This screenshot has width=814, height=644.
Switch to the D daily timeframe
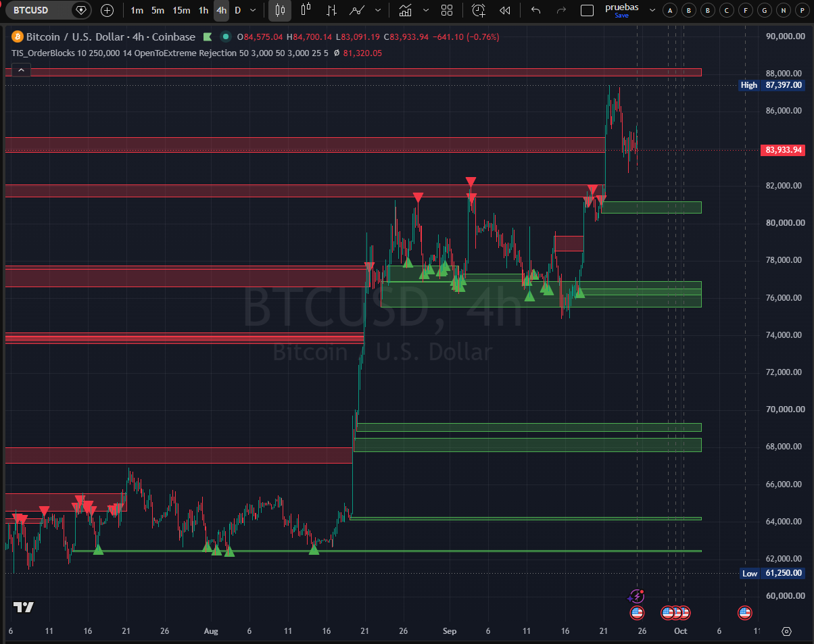click(x=238, y=10)
